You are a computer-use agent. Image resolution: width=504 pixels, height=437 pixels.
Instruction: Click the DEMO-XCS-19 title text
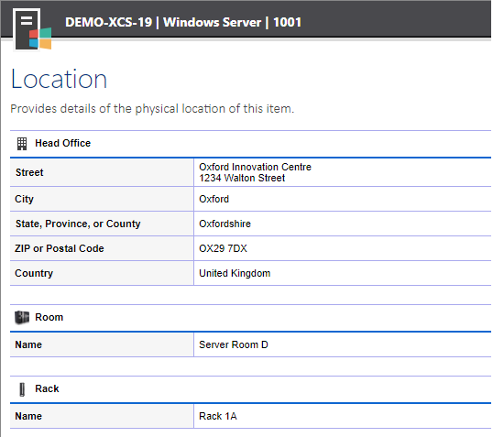[109, 23]
